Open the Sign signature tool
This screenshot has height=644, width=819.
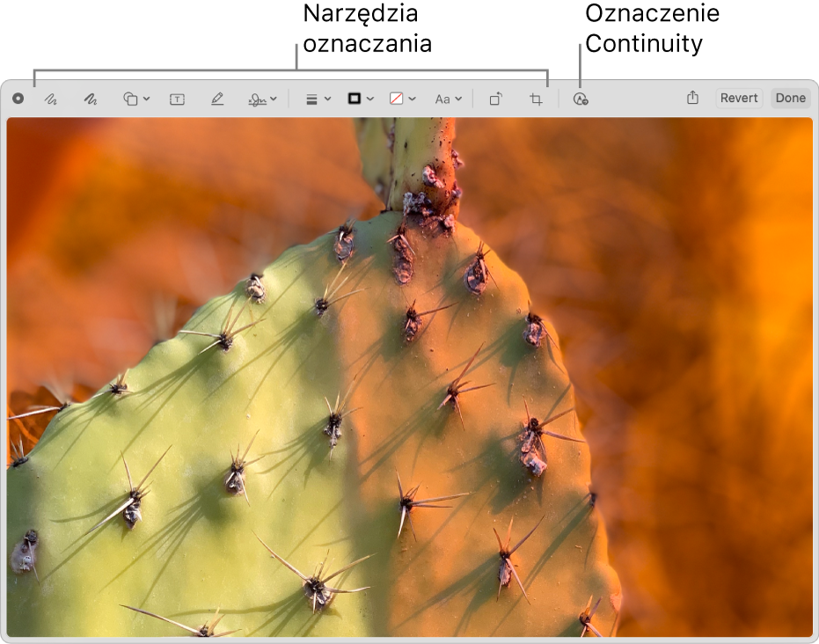[x=257, y=99]
